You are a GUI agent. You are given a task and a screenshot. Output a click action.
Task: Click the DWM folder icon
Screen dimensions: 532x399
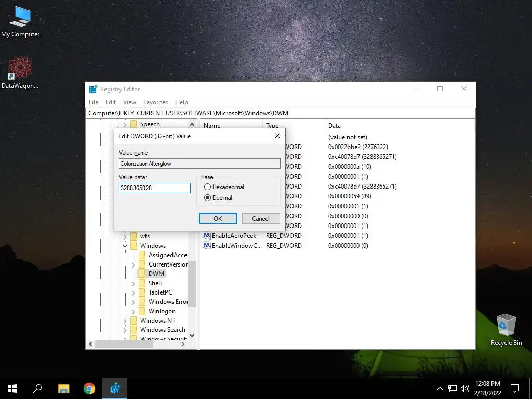[142, 273]
